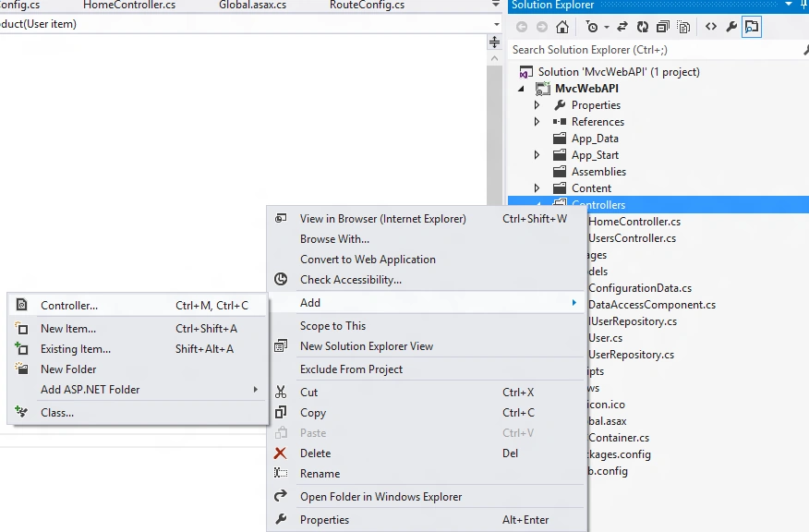Viewport: 809px width, 532px height.
Task: Click the View Code angle-brackets icon
Action: 711,27
